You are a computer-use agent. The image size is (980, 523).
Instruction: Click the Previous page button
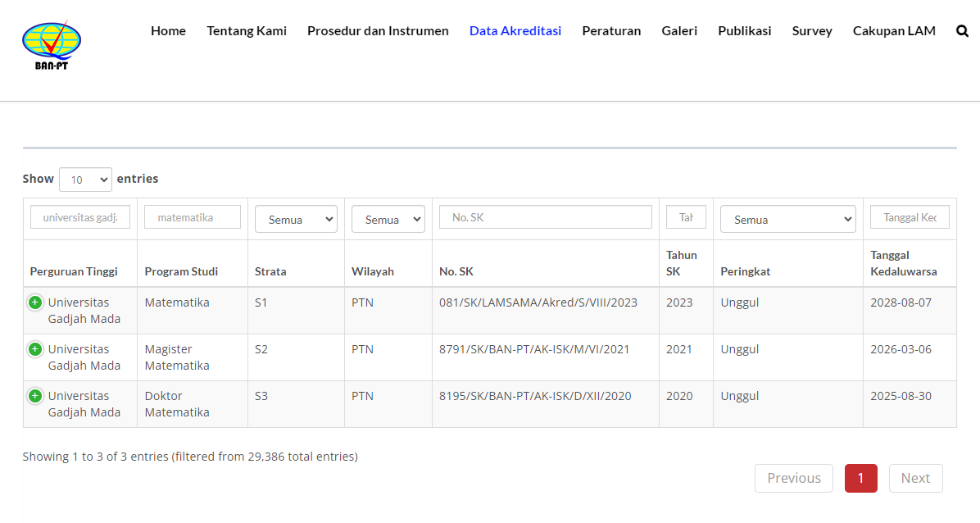coord(794,478)
